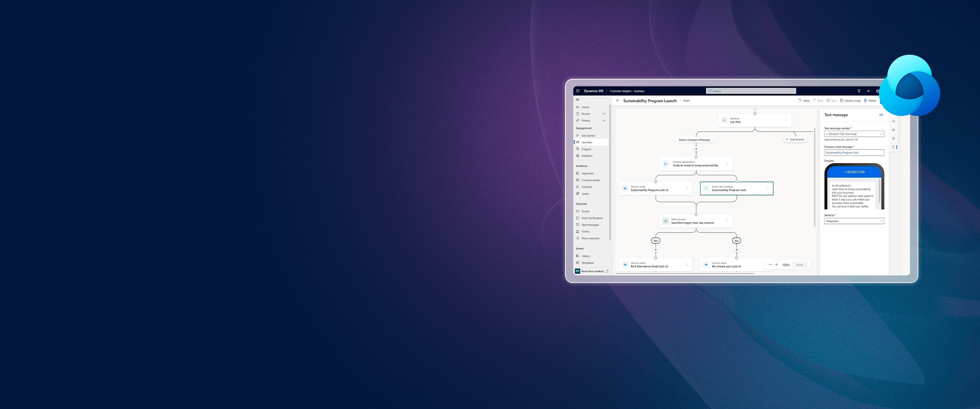Select Home in the navigation pane

click(x=585, y=107)
